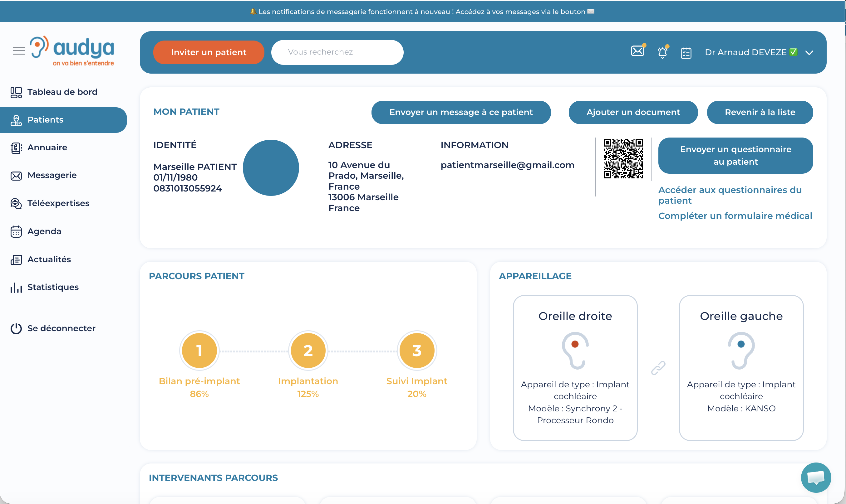Click the link icon between both ears
The height and width of the screenshot is (504, 846).
(x=658, y=367)
